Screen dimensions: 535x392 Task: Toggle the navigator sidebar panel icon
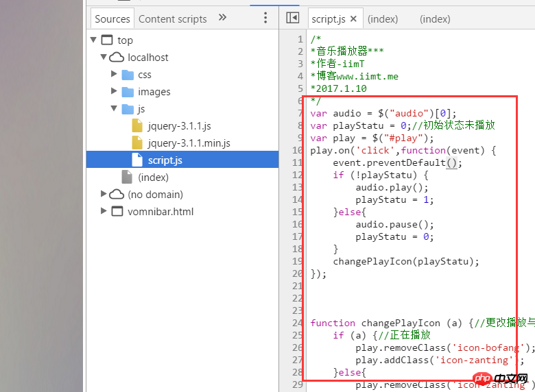(x=293, y=19)
